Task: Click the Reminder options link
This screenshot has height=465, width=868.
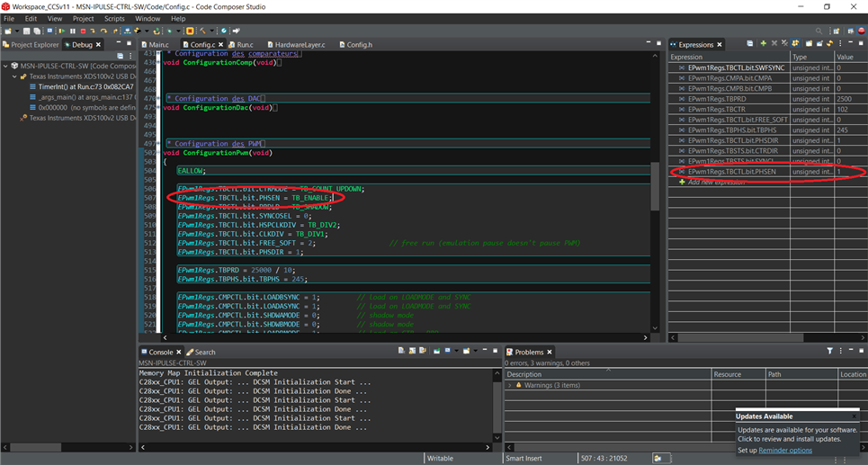Action: point(784,450)
